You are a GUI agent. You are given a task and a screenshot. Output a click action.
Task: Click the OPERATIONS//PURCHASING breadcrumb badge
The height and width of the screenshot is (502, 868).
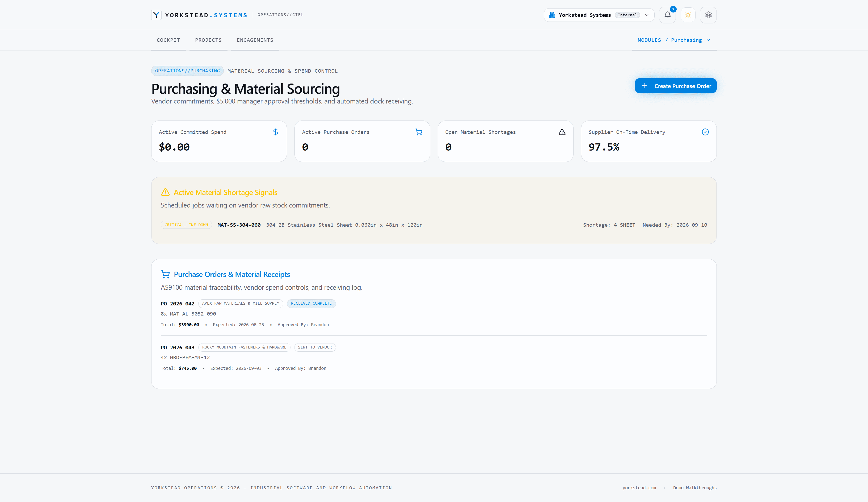[187, 71]
